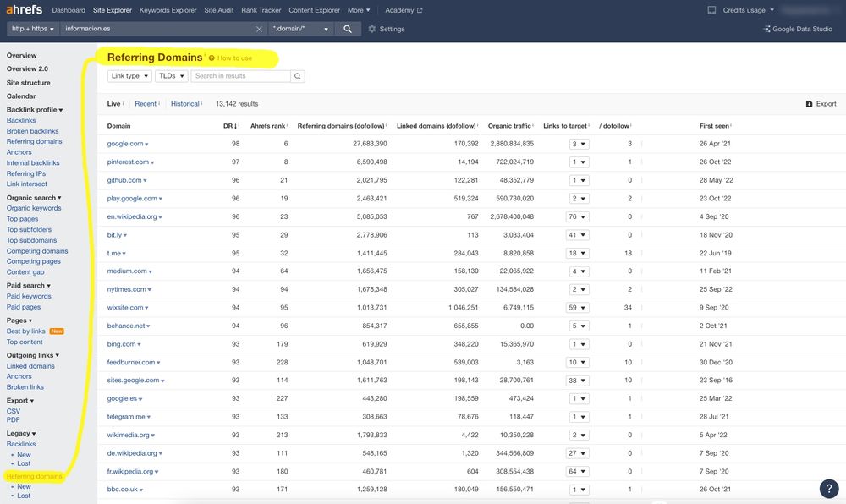Screen dimensions: 846x504
Task: Go to Dashboard
Action: coord(69,10)
